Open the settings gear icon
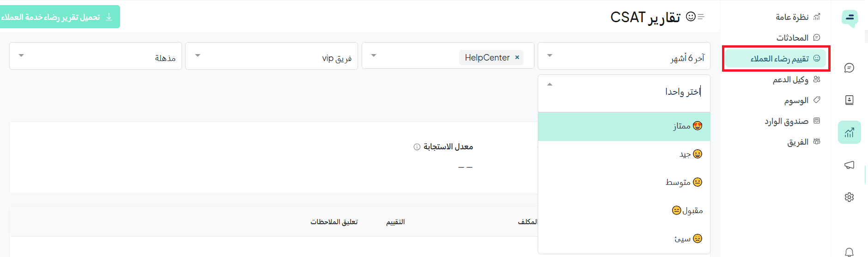The image size is (868, 257). pos(849,197)
